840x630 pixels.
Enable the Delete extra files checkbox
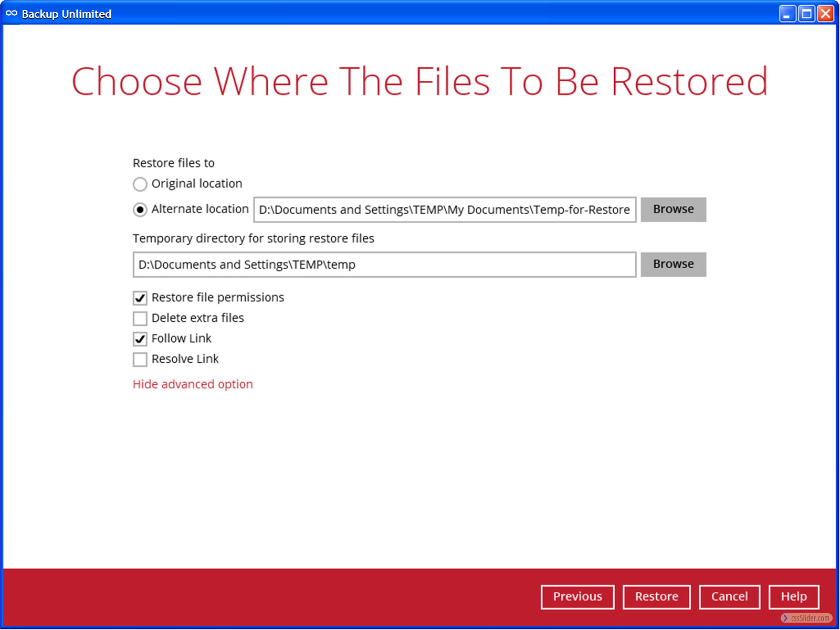140,319
